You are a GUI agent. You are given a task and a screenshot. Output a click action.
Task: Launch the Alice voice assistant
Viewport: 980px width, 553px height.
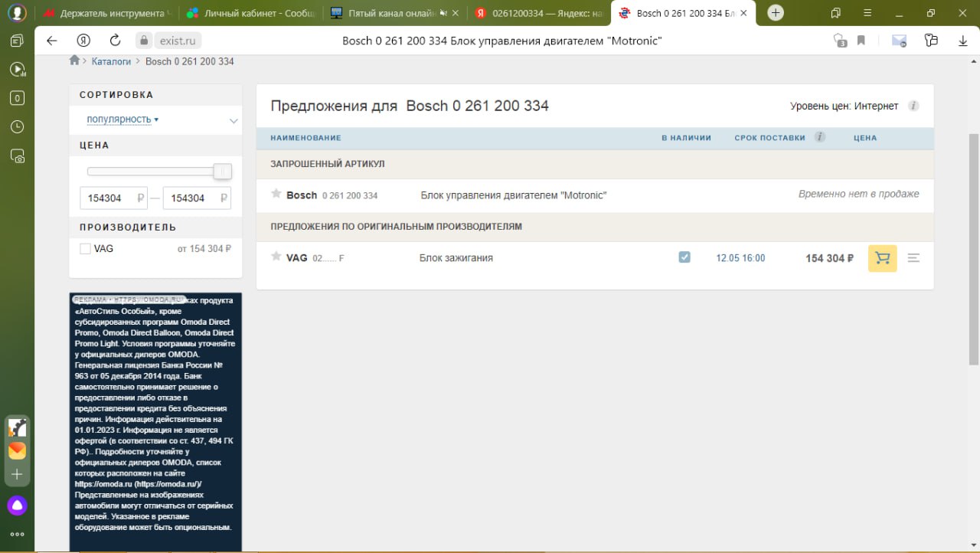tap(17, 506)
